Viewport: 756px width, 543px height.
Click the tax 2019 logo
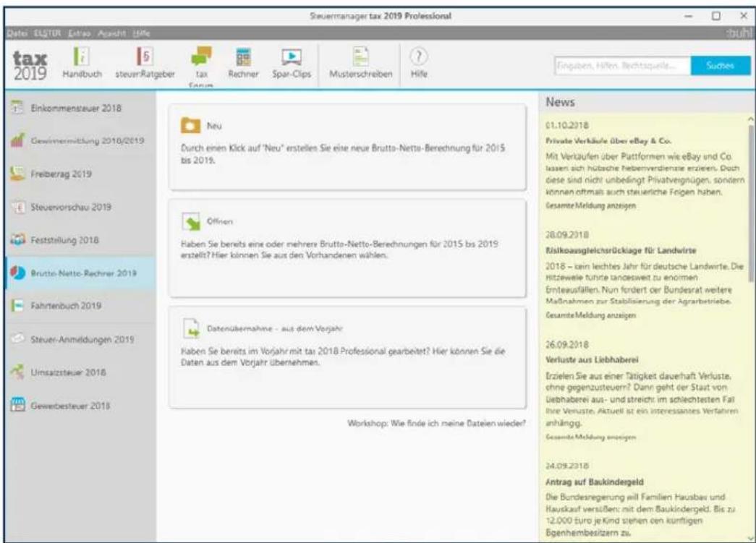pos(30,66)
